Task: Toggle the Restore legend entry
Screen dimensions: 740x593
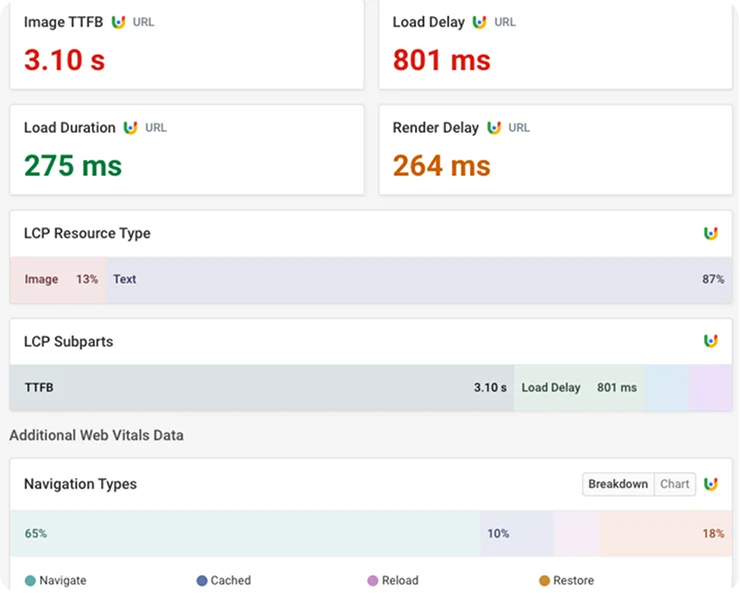Action: click(x=566, y=580)
